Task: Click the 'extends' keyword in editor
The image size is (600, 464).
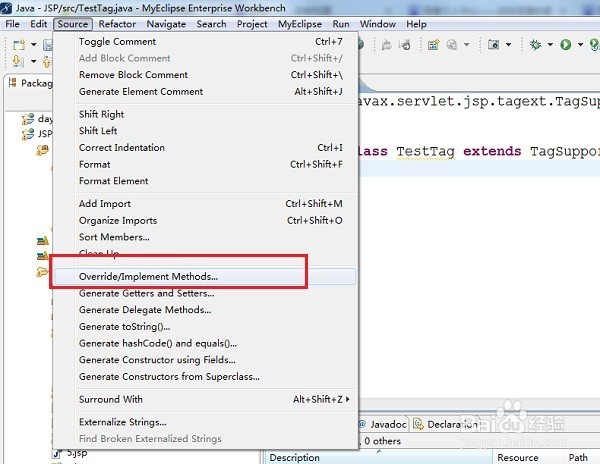Action: [492, 151]
